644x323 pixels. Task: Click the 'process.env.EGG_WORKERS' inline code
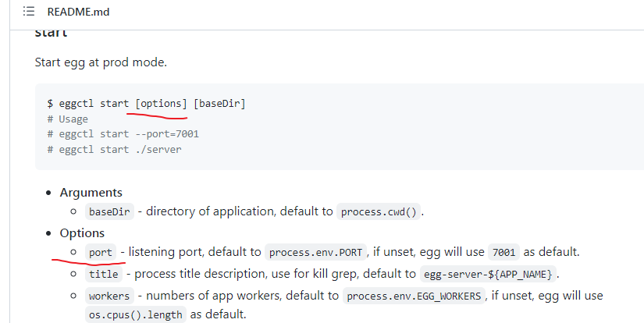point(414,296)
